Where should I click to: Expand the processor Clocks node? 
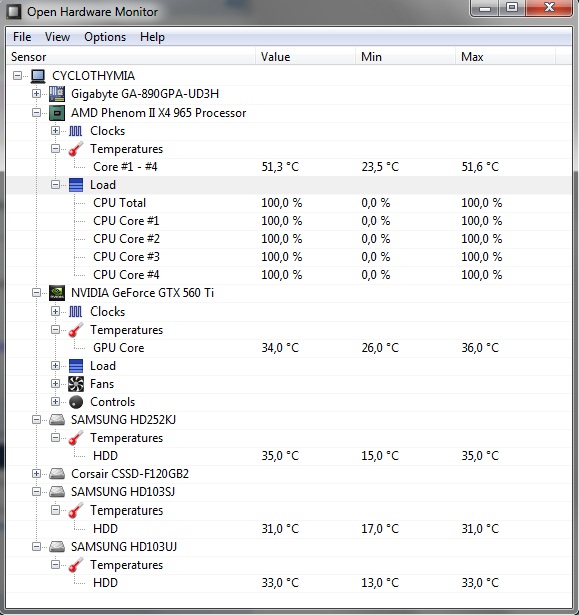pyautogui.click(x=55, y=131)
